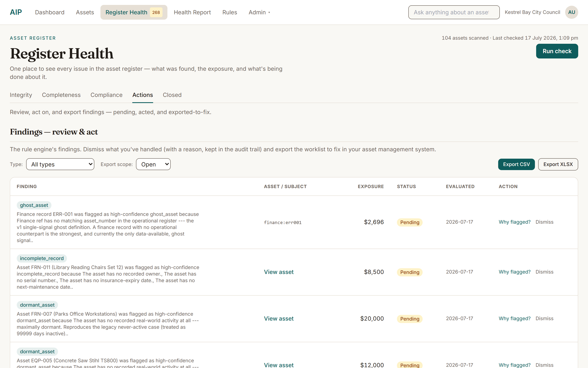This screenshot has height=368, width=588.
Task: Click the $8,500 exposure value
Action: [x=374, y=272]
